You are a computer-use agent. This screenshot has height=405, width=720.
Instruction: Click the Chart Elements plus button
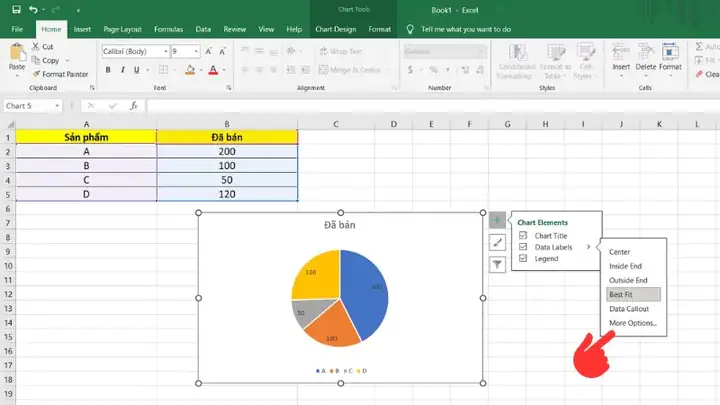tap(497, 220)
